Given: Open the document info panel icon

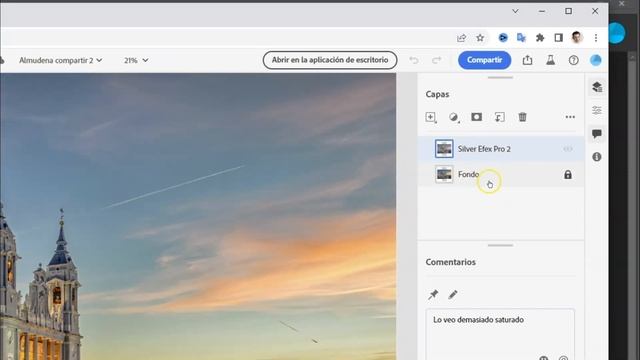Looking at the screenshot, I should pos(597,157).
